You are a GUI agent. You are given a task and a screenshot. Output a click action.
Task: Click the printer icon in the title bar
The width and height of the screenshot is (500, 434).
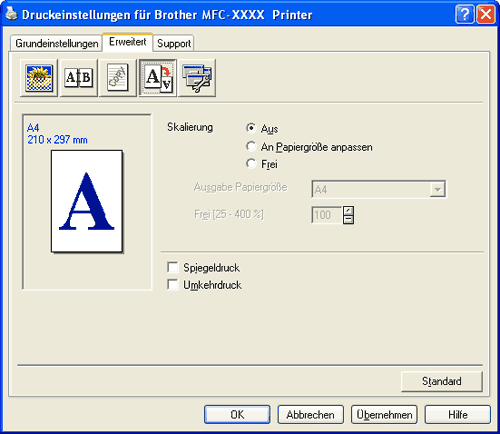pos(12,14)
